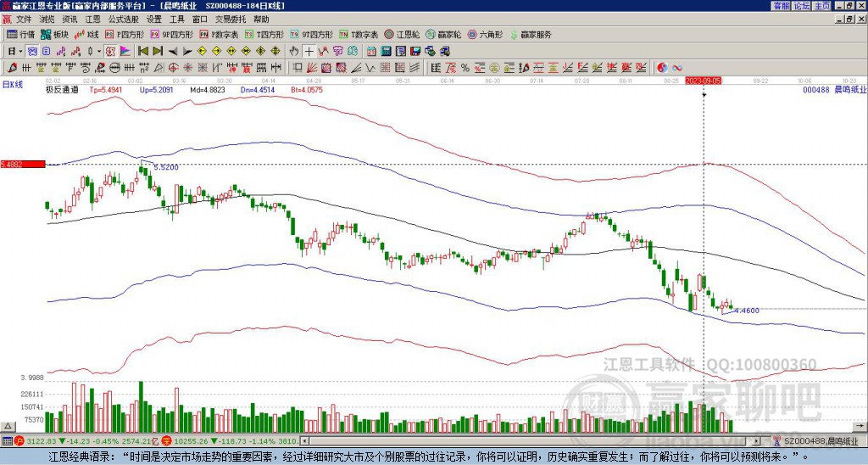
Task: Launch the 赢家轮 wheel tool
Action: (443, 34)
